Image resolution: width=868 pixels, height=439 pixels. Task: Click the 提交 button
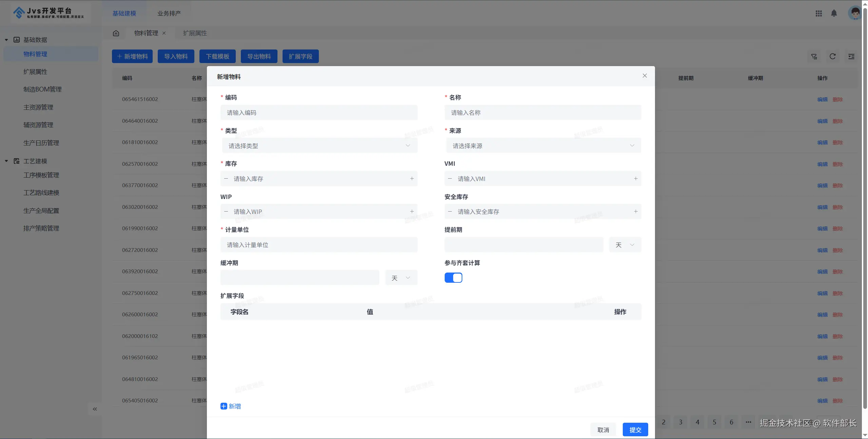[635, 430]
